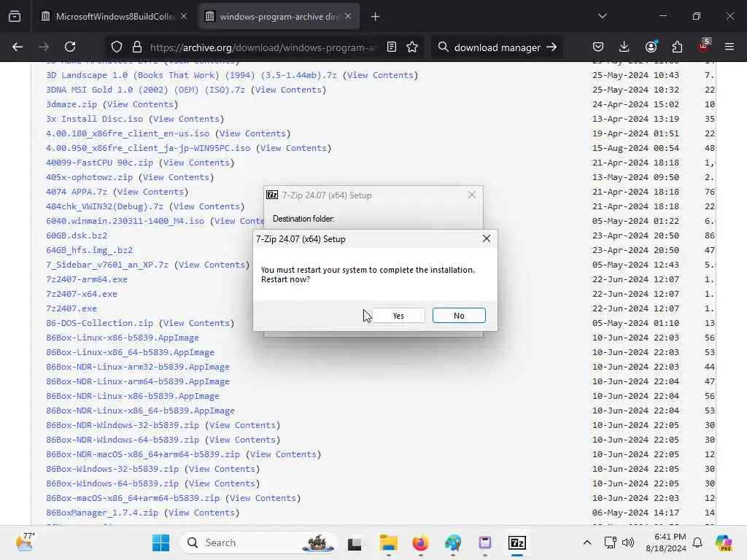Open the Firefox account icon
This screenshot has height=560, width=747.
tap(651, 47)
